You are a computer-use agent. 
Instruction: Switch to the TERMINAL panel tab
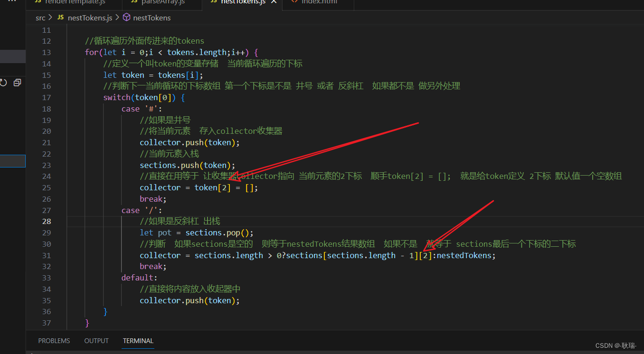click(138, 341)
